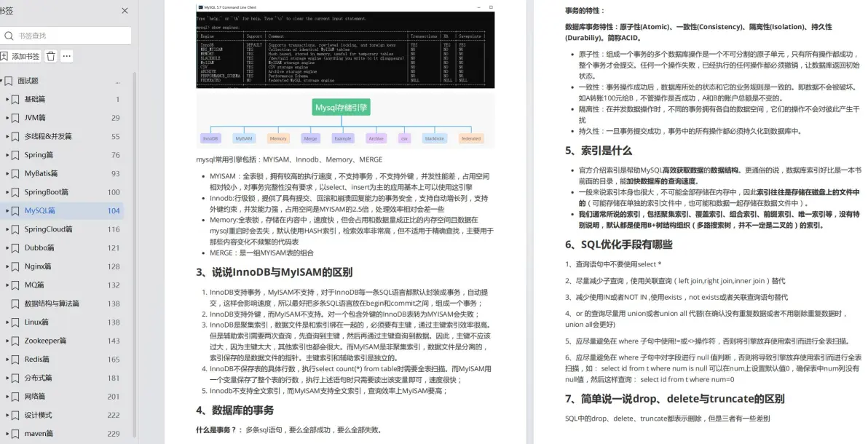The image size is (868, 444).
Task: Click page number 29 beside JVM篇
Action: [x=115, y=118]
